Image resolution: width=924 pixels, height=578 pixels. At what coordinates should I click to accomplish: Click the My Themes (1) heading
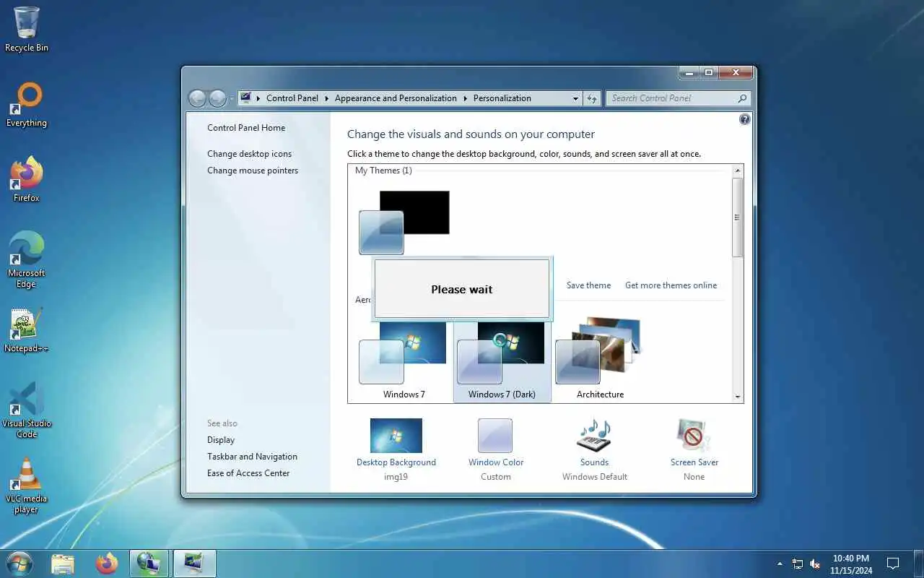383,171
